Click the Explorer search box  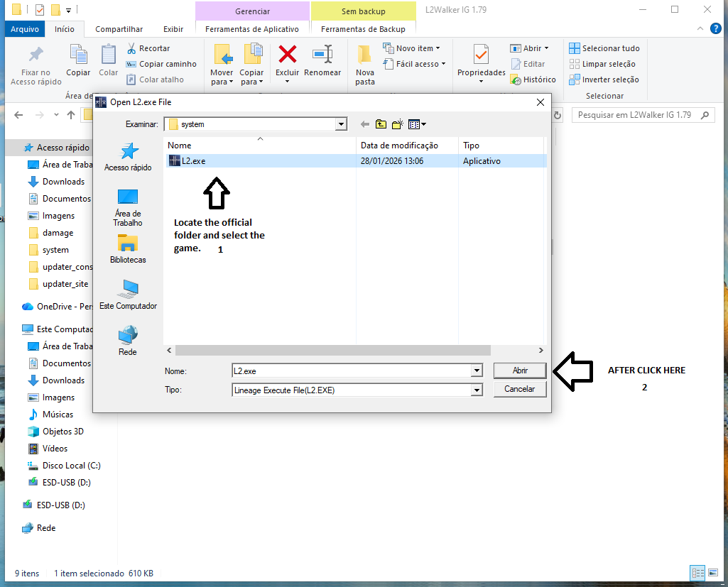click(x=643, y=114)
